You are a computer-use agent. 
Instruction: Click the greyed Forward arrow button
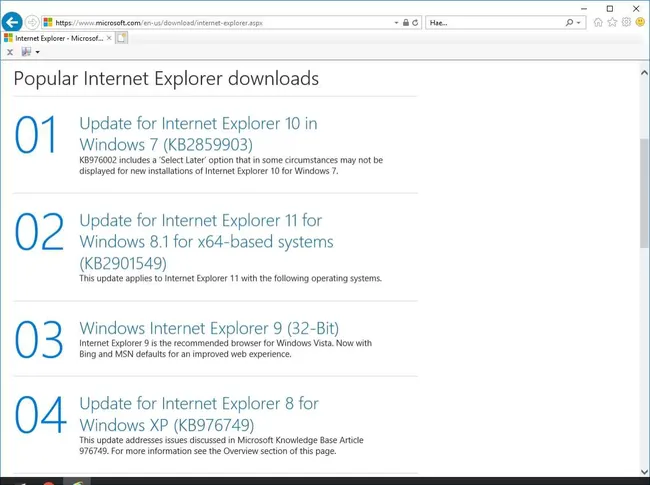32,22
